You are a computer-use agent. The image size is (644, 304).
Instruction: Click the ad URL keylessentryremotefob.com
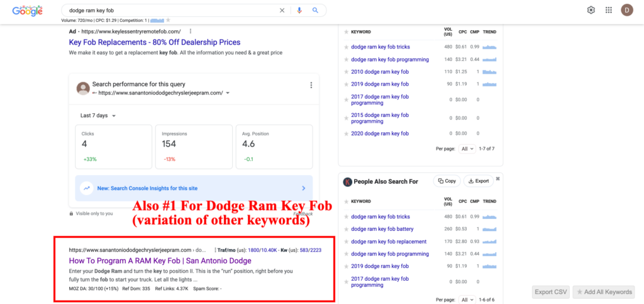tap(131, 31)
